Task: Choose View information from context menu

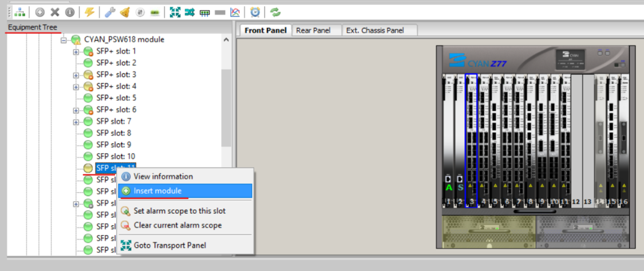Action: (185, 177)
